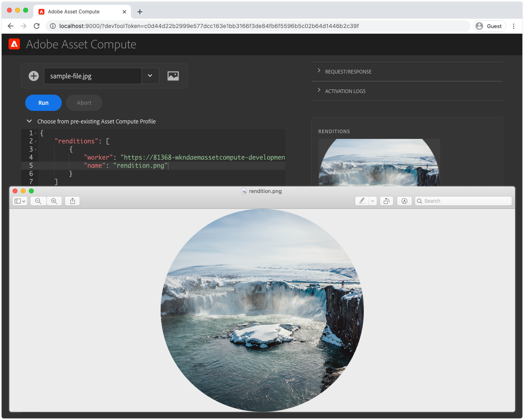
Task: Fold code at line 1 arrow
Action: point(36,133)
